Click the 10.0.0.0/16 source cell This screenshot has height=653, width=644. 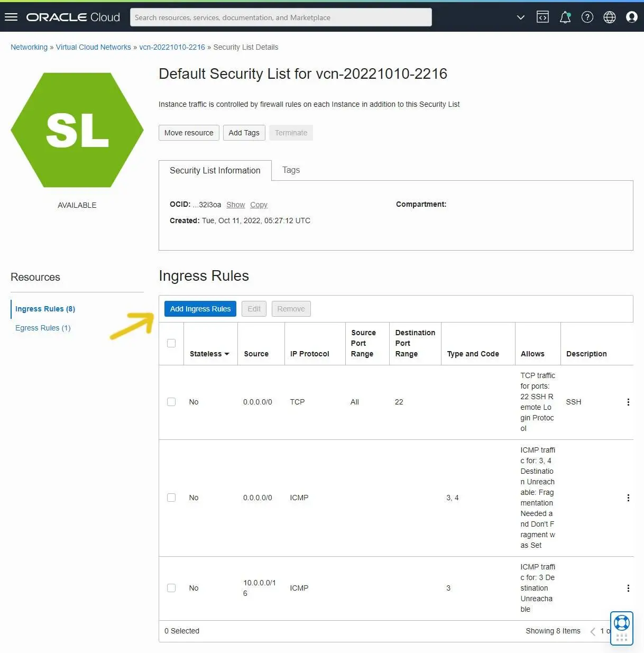(x=259, y=588)
